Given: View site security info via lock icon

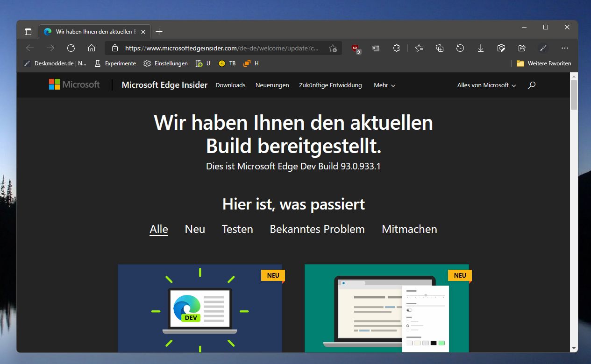Looking at the screenshot, I should pyautogui.click(x=115, y=48).
